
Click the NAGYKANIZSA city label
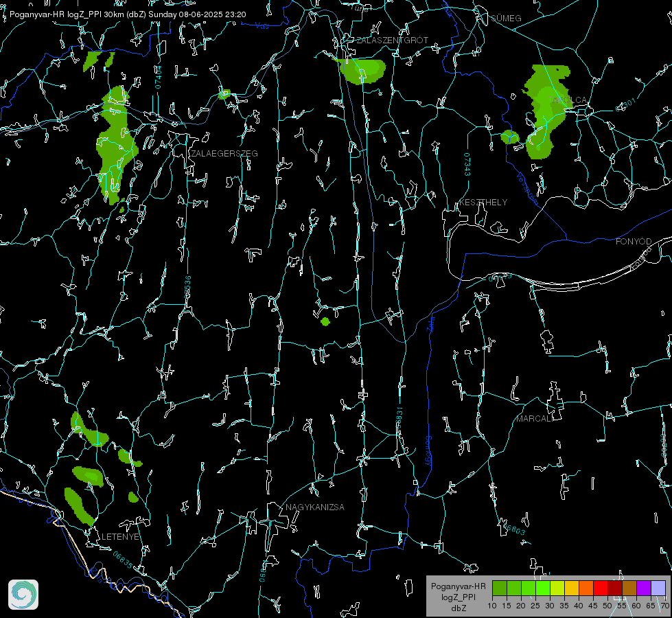pyautogui.click(x=315, y=507)
